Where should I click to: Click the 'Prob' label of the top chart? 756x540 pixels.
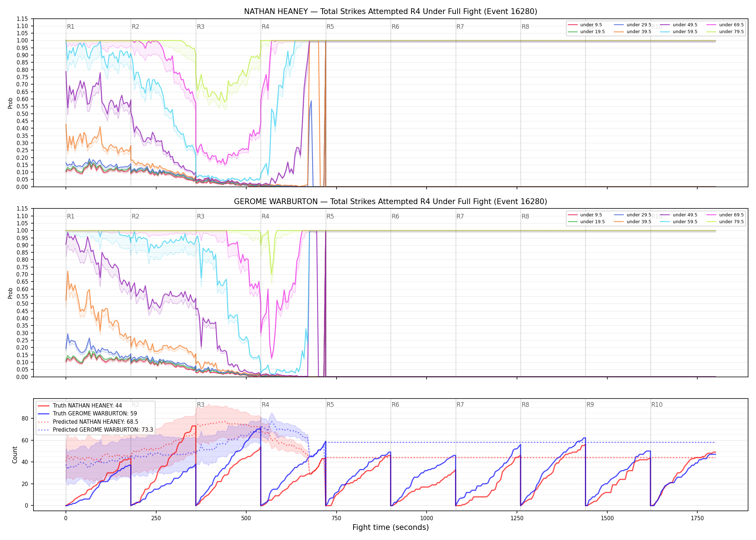click(10, 103)
